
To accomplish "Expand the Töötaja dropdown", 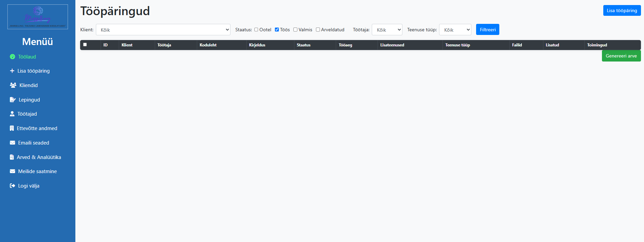I will (x=387, y=30).
